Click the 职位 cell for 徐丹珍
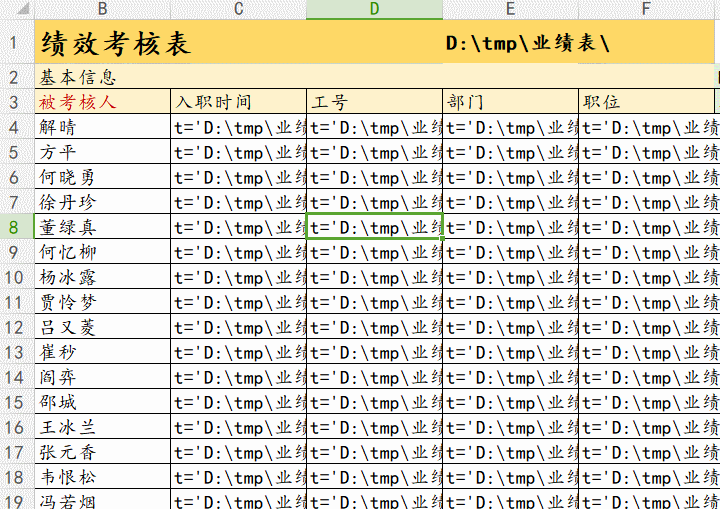720x509 pixels. click(646, 202)
